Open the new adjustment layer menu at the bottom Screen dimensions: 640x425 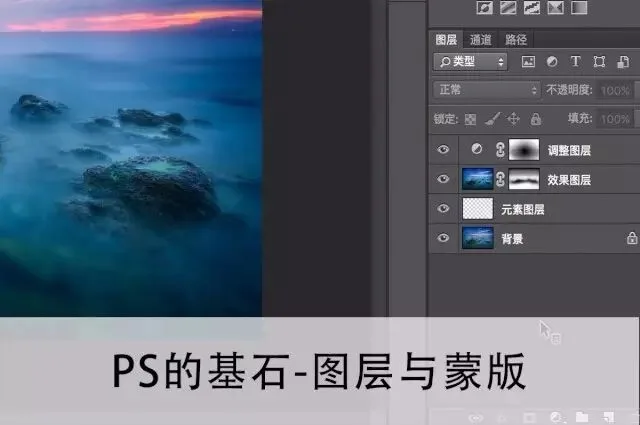point(557,417)
